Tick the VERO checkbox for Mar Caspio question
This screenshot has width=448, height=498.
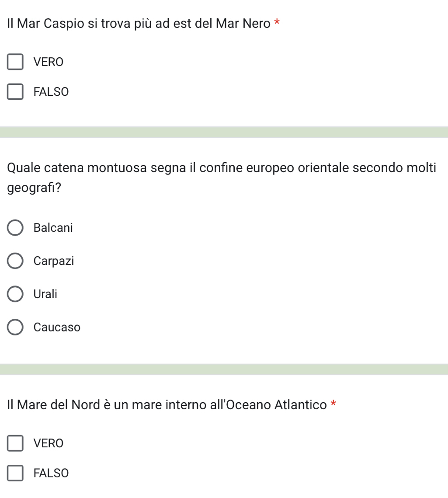[15, 62]
